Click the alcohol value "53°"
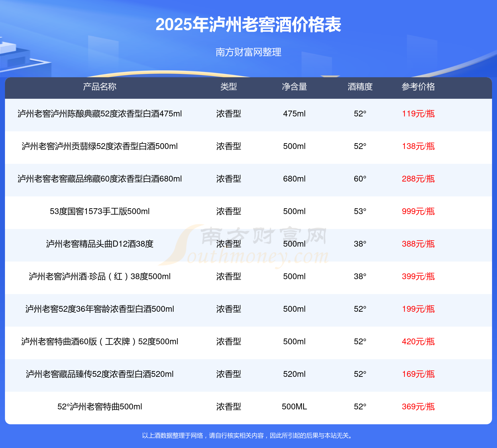This screenshot has height=448, width=497. [360, 211]
